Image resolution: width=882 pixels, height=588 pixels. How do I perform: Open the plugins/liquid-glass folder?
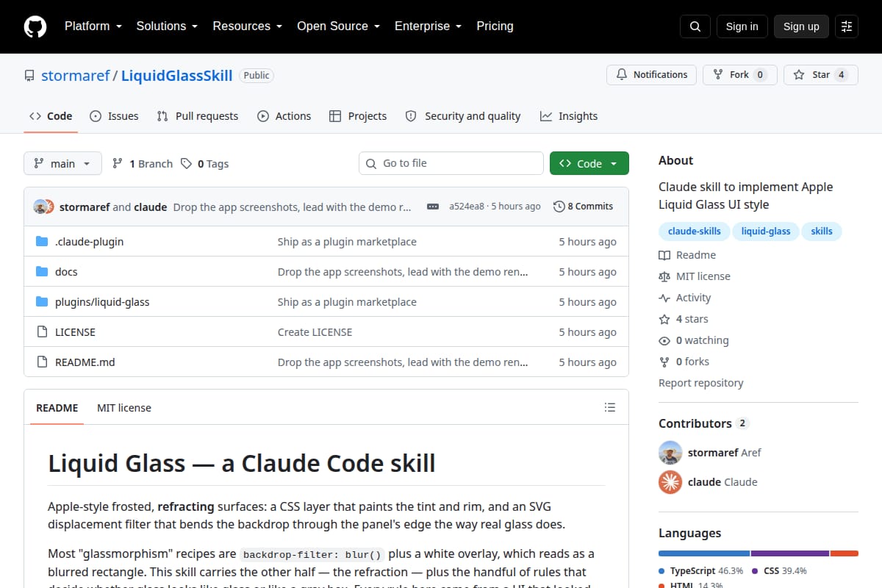tap(102, 302)
